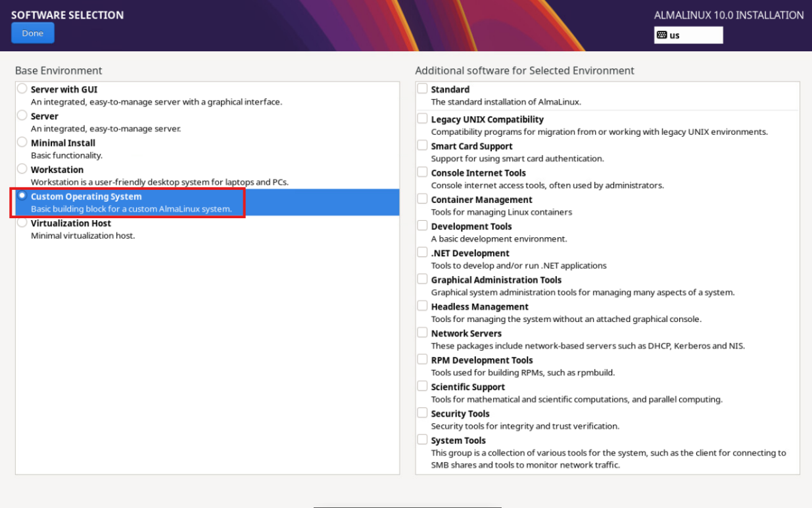Check the .NET Development box
812x508 pixels.
(x=422, y=252)
